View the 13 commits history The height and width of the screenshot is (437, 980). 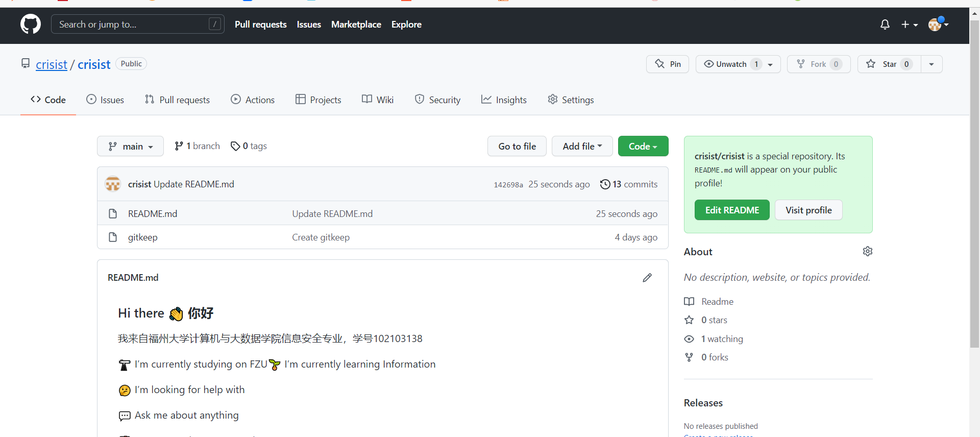point(629,184)
